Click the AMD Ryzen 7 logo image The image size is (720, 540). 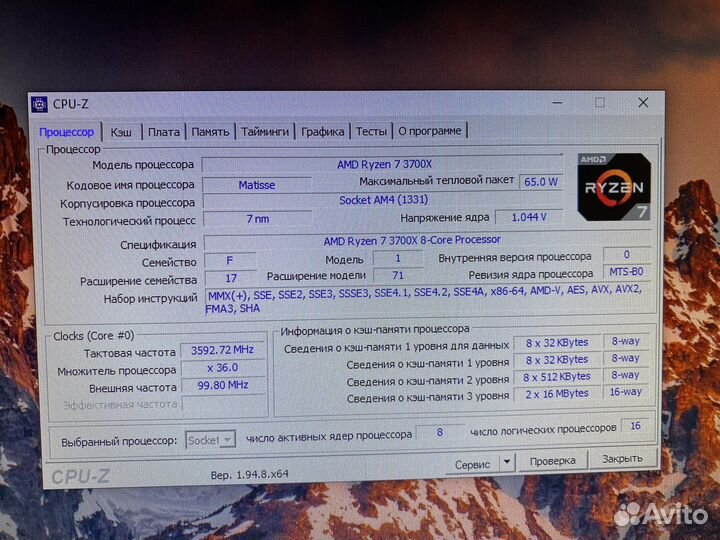click(614, 187)
